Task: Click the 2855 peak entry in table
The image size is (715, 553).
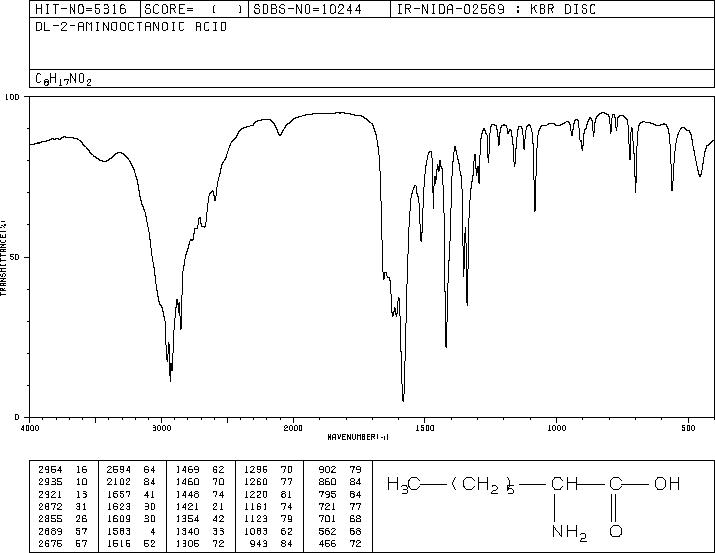Action: [62, 519]
